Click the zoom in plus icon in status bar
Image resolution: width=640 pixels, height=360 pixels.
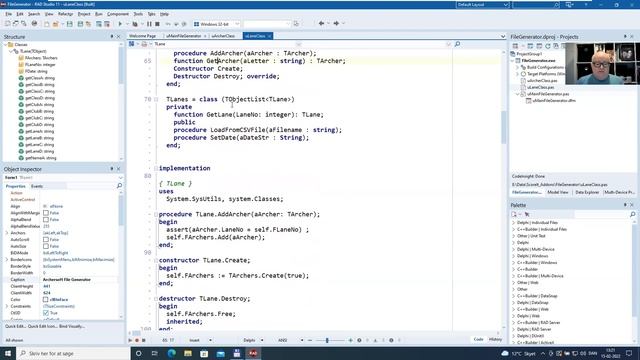(350, 340)
